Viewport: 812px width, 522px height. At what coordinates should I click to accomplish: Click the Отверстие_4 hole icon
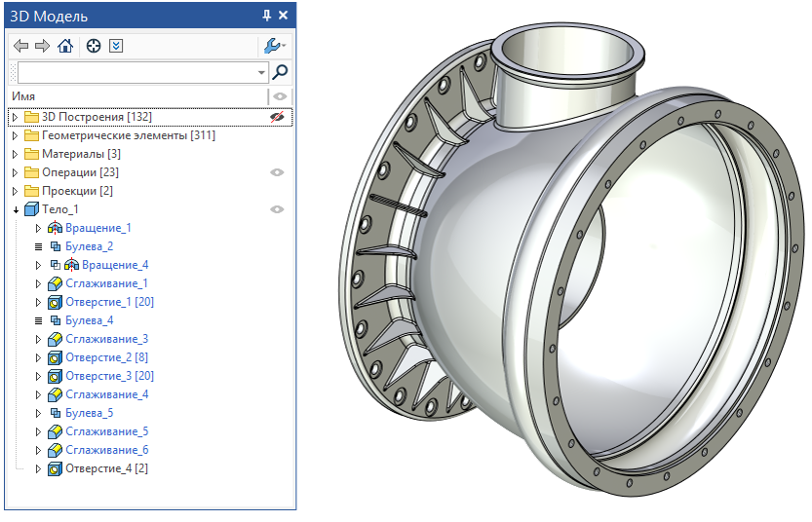[55, 468]
